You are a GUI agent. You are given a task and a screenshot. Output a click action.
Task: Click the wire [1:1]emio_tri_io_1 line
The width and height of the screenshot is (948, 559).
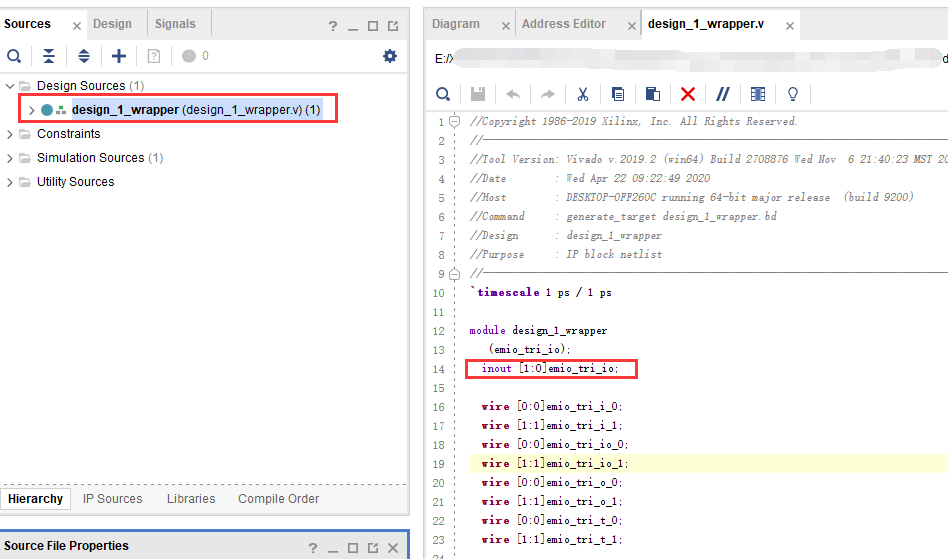555,464
